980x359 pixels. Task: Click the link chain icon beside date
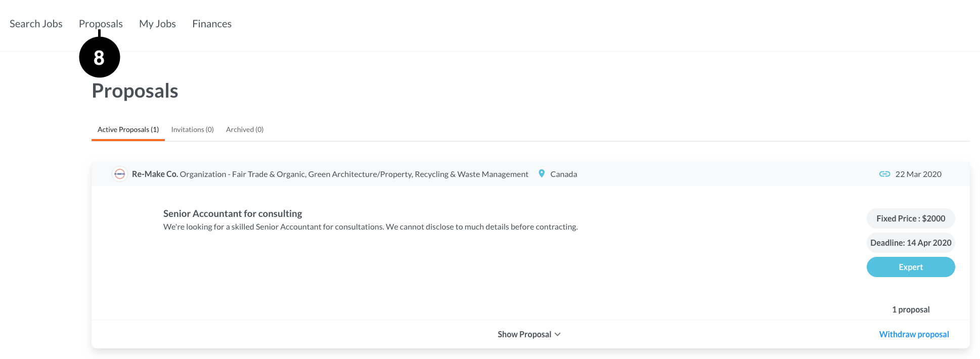point(884,174)
